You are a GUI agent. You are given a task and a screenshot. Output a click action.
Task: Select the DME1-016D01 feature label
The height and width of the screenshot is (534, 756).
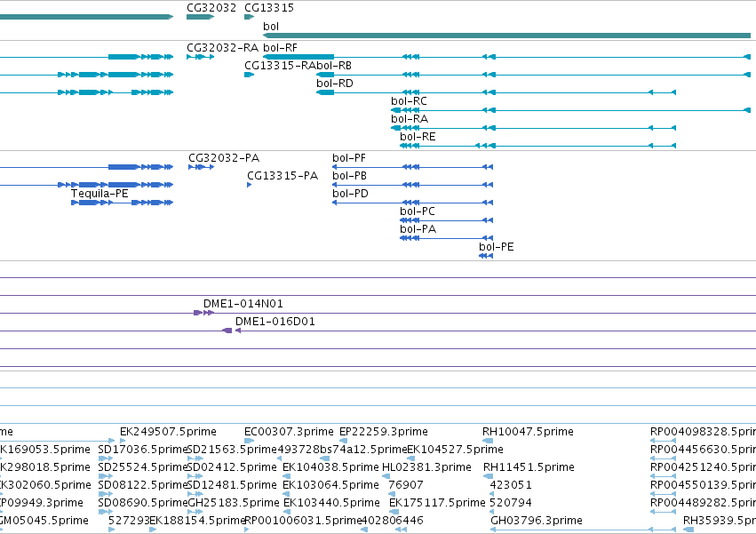coord(275,322)
